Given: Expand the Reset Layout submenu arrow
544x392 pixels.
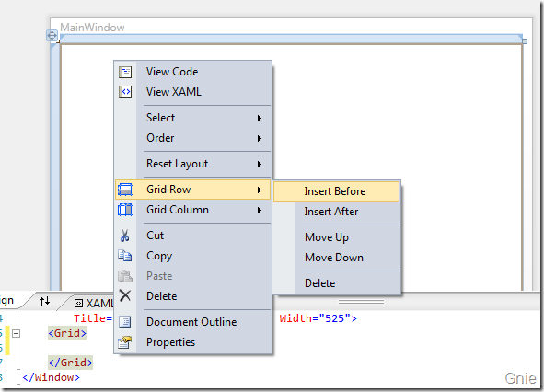Looking at the screenshot, I should tap(260, 164).
